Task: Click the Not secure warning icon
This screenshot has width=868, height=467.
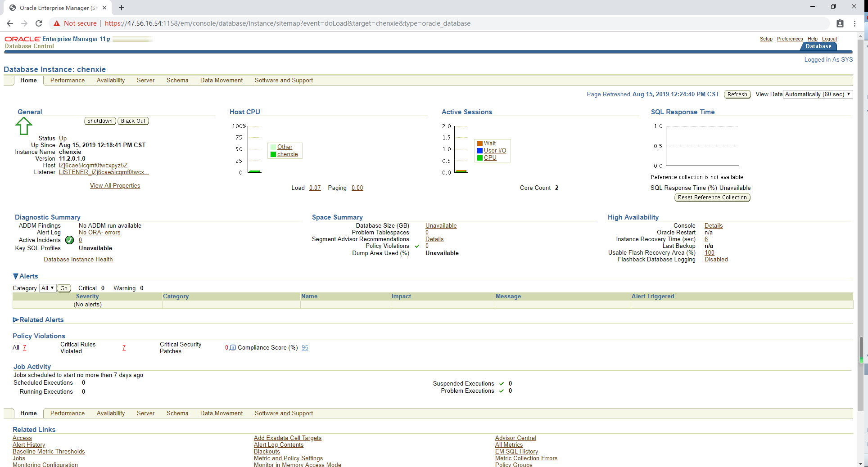Action: (x=57, y=23)
